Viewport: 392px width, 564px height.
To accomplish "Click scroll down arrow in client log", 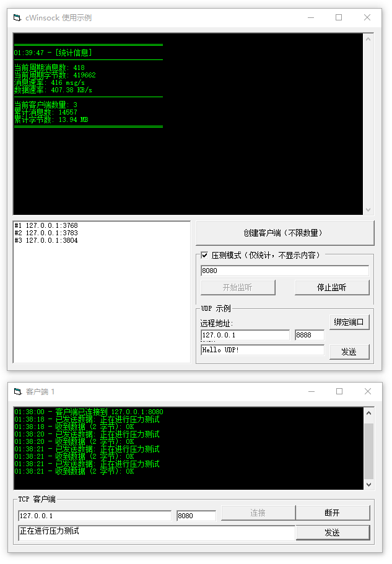I will (368, 485).
